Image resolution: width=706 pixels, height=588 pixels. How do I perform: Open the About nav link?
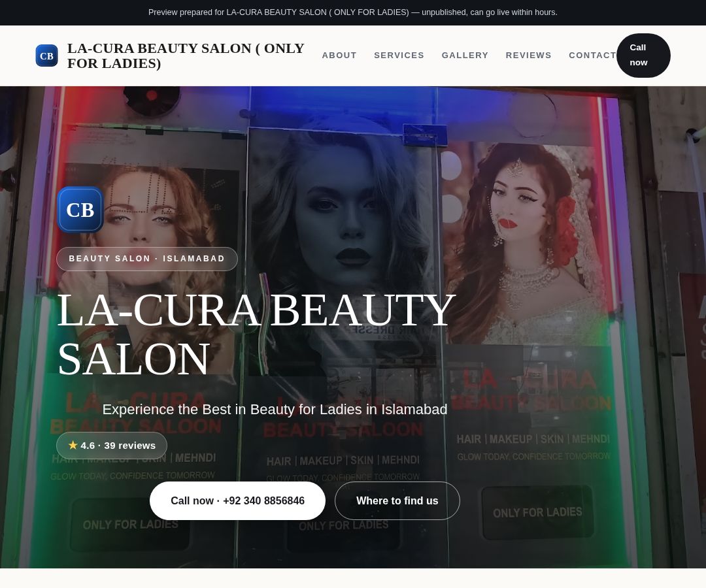click(x=339, y=56)
